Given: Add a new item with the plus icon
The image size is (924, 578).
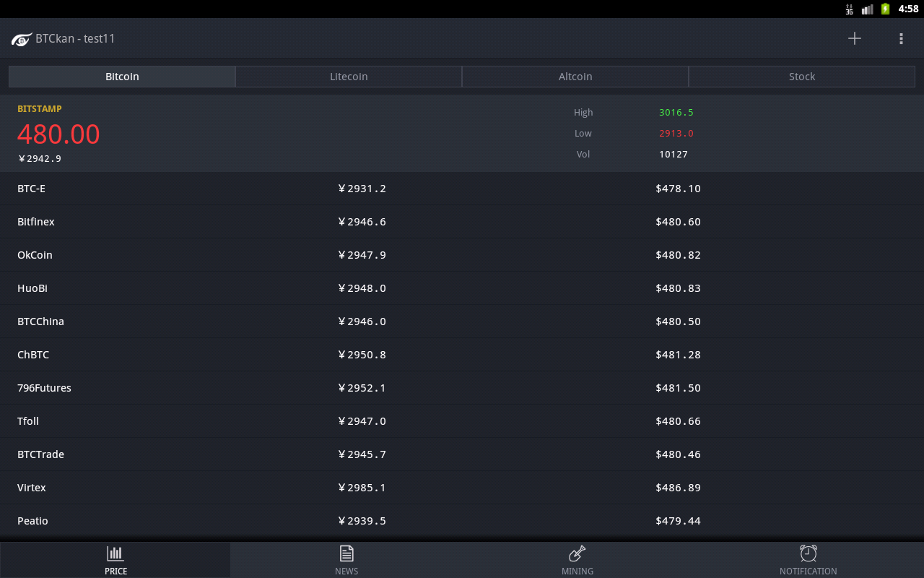Looking at the screenshot, I should [x=855, y=38].
